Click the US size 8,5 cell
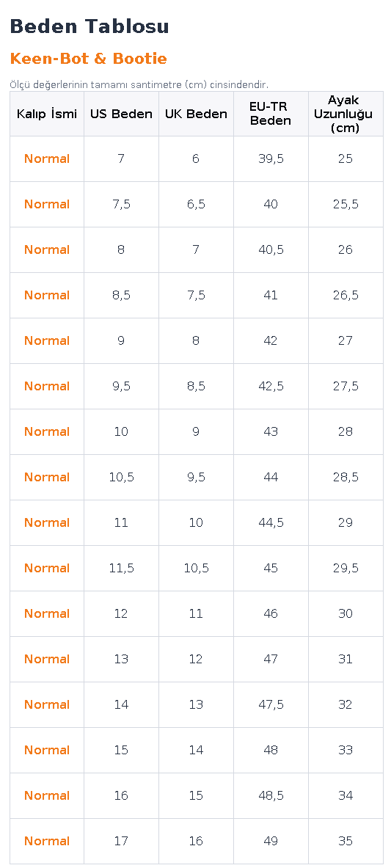This screenshot has width=391, height=868. tap(121, 296)
